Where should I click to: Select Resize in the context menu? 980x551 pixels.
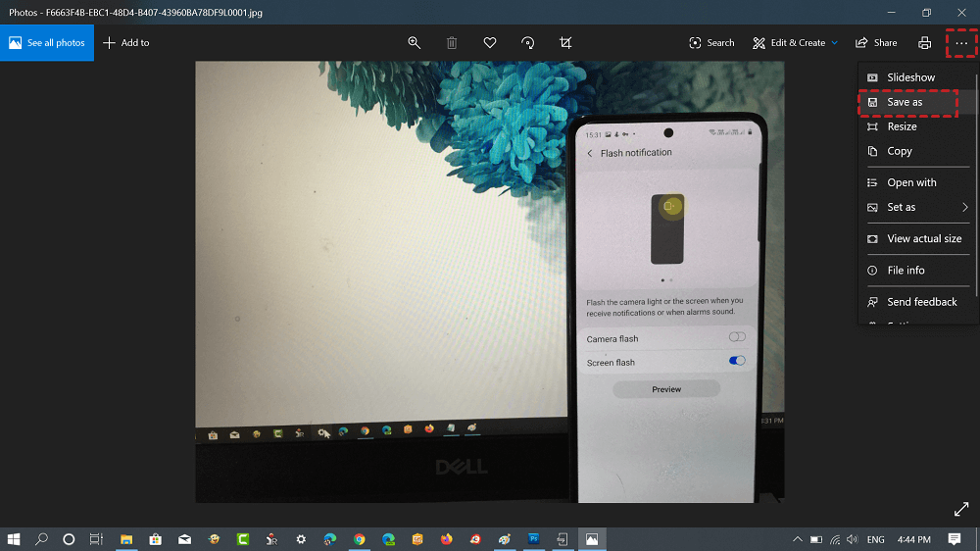[x=902, y=126]
